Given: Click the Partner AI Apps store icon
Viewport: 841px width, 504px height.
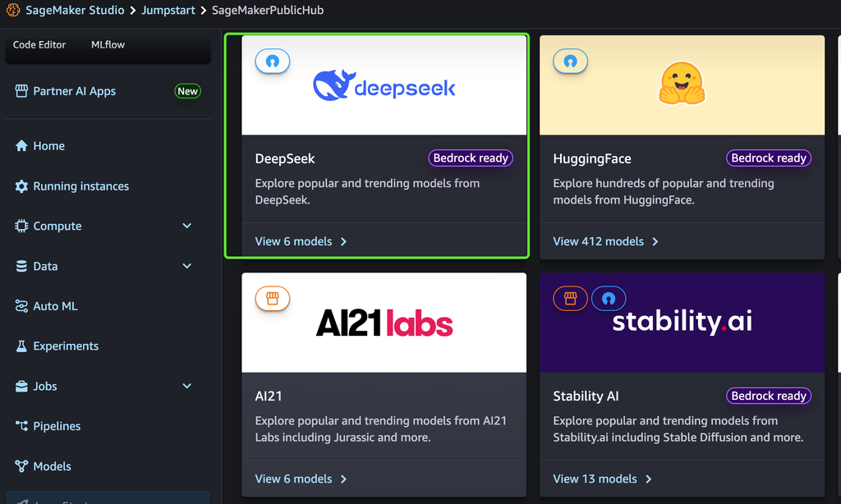Looking at the screenshot, I should click(x=21, y=91).
